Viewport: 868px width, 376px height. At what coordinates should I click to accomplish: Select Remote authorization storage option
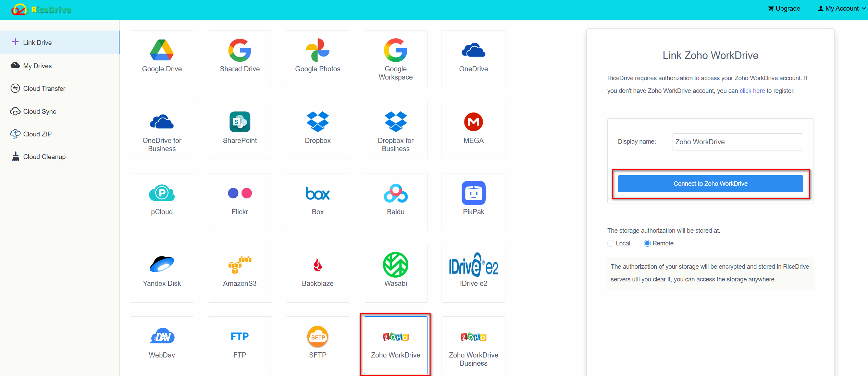tap(658, 243)
